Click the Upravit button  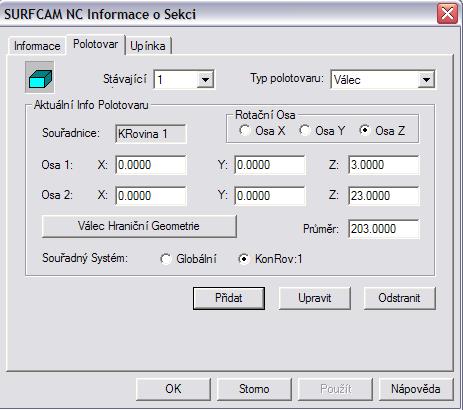(x=314, y=298)
